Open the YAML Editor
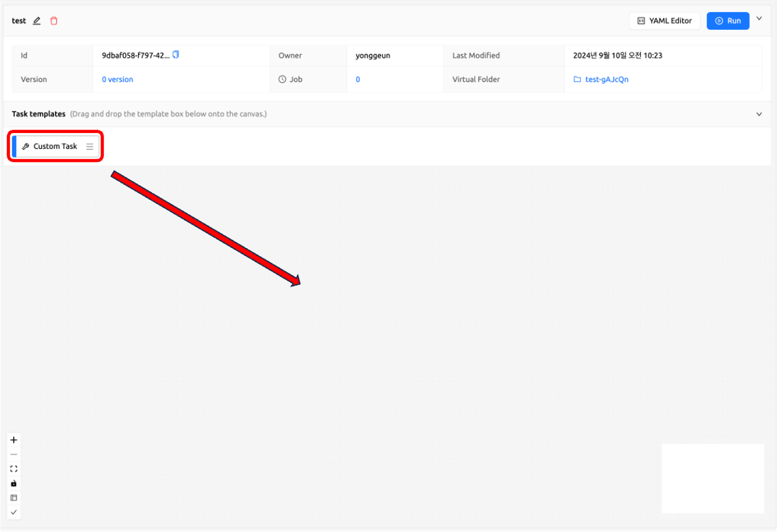This screenshot has width=777, height=532. tap(664, 21)
